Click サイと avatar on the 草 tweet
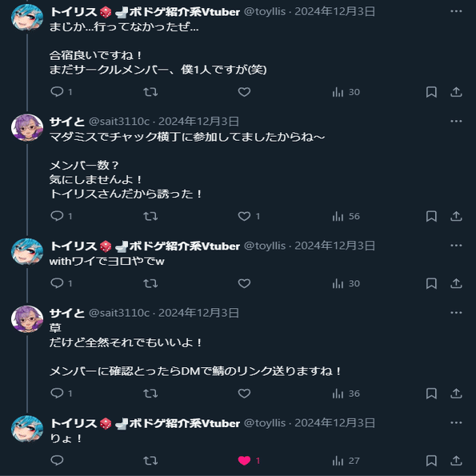 tap(27, 319)
